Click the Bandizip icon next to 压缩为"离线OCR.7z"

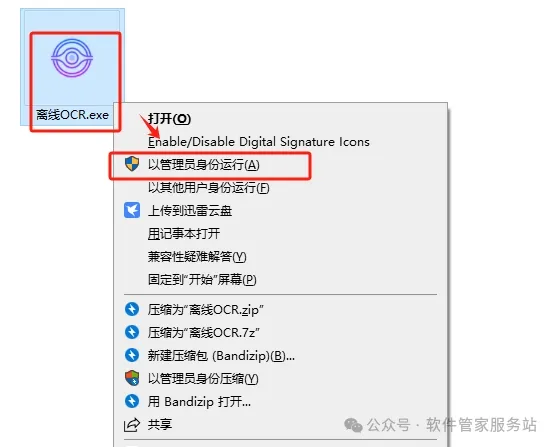pos(132,332)
